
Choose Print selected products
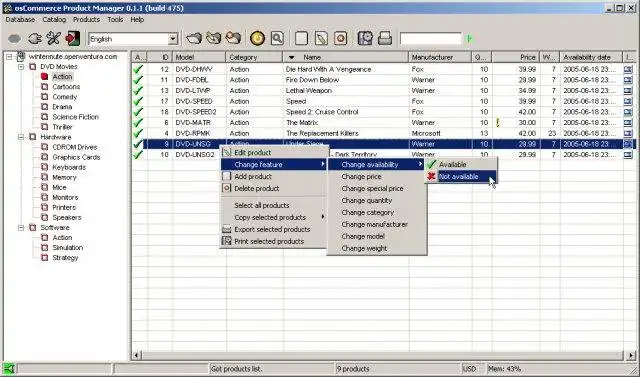click(x=274, y=242)
